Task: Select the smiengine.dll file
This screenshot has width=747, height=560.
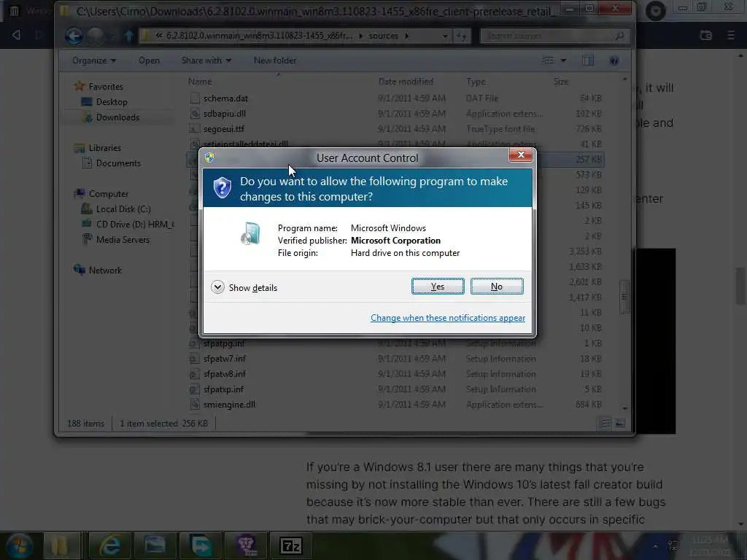Action: [395, 404]
